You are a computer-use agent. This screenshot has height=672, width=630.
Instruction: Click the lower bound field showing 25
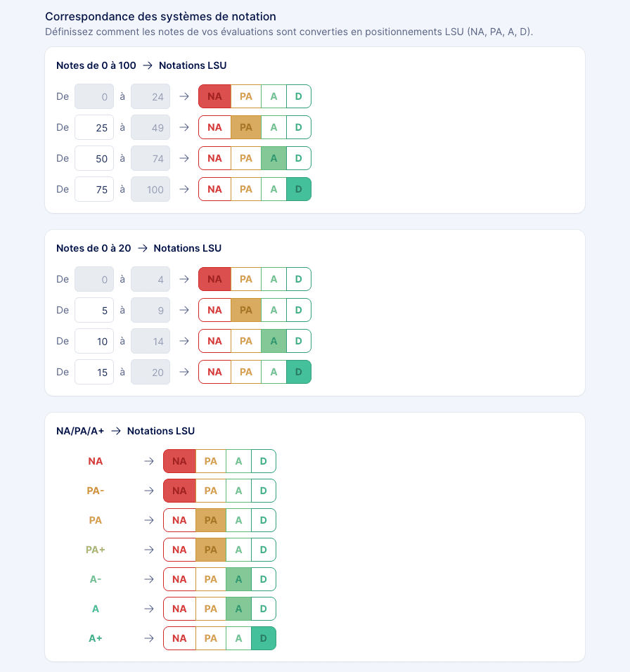click(x=94, y=127)
